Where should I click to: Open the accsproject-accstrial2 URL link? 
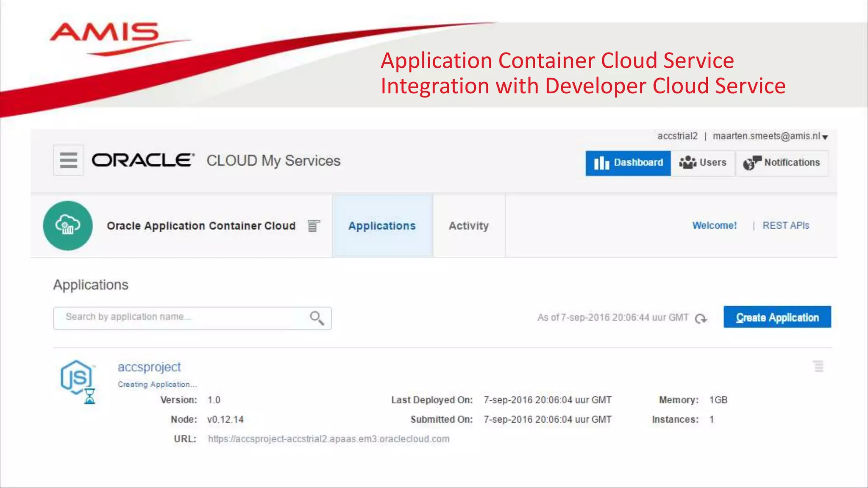(328, 439)
